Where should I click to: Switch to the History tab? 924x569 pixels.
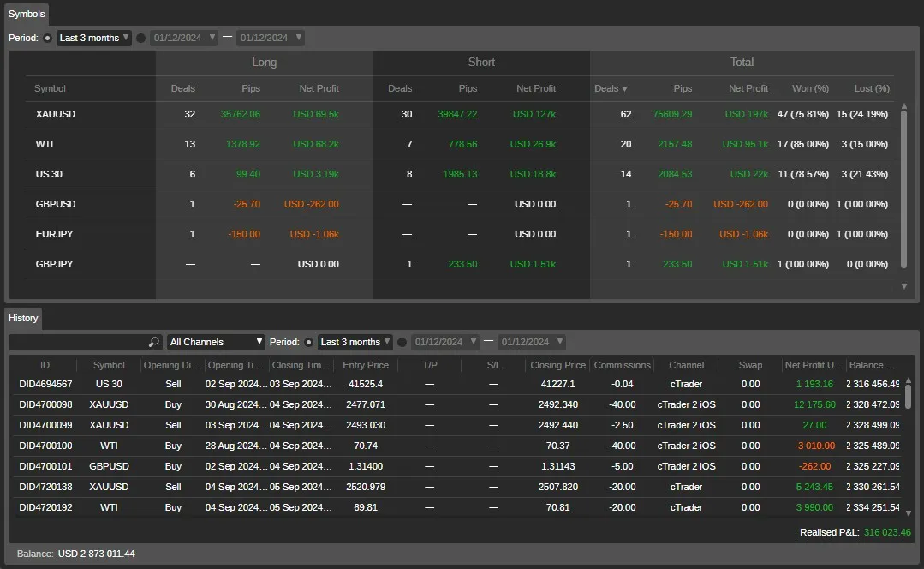23,318
